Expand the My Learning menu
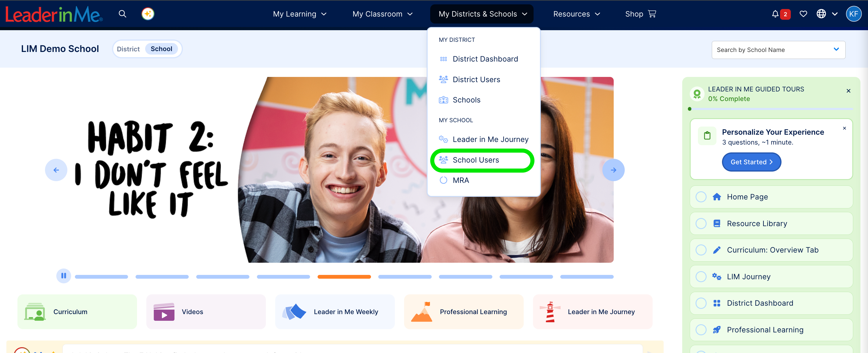This screenshot has height=353, width=868. [300, 14]
